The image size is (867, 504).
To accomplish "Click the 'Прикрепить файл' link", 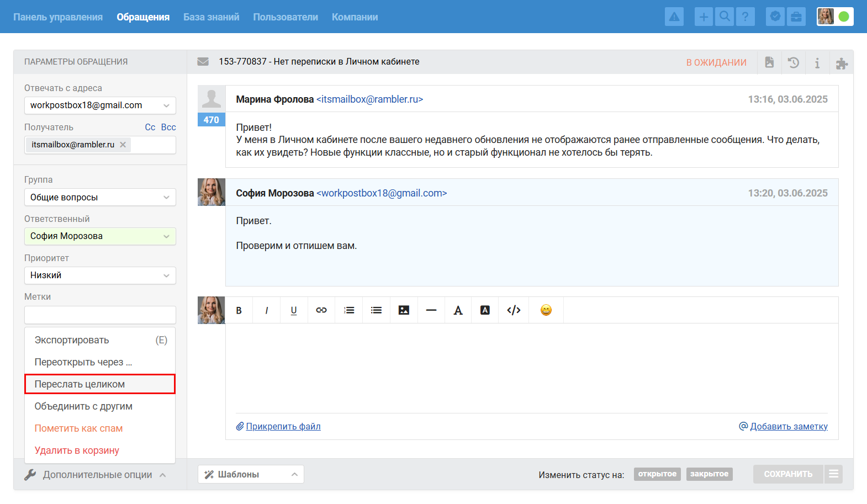I will tap(283, 426).
